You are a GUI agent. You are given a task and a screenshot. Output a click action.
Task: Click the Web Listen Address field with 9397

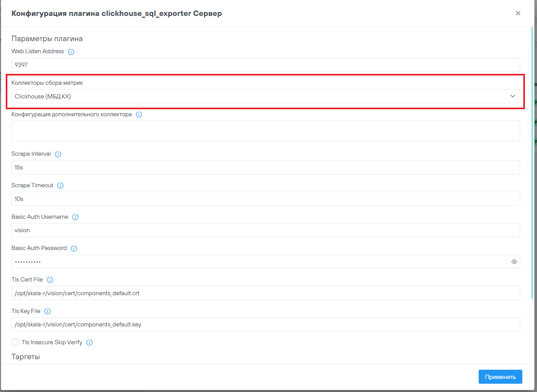(x=265, y=65)
